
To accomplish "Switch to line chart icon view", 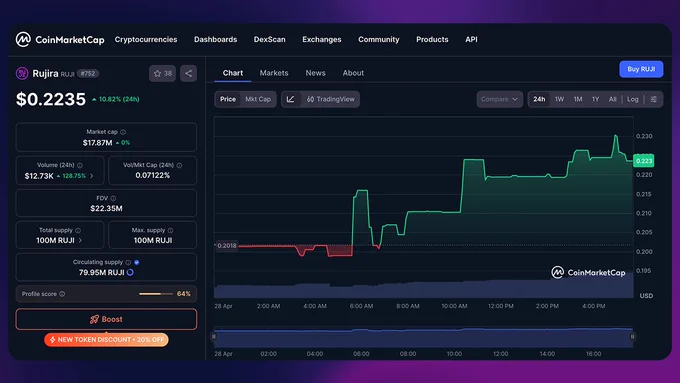I will (x=291, y=99).
